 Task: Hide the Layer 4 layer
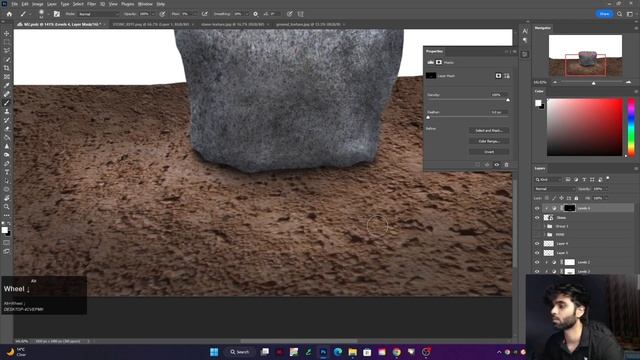tap(537, 244)
